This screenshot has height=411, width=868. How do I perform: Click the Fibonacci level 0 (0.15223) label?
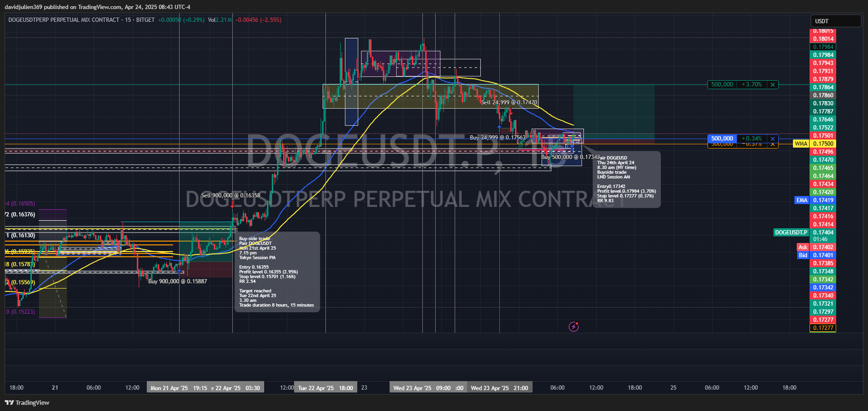20,312
